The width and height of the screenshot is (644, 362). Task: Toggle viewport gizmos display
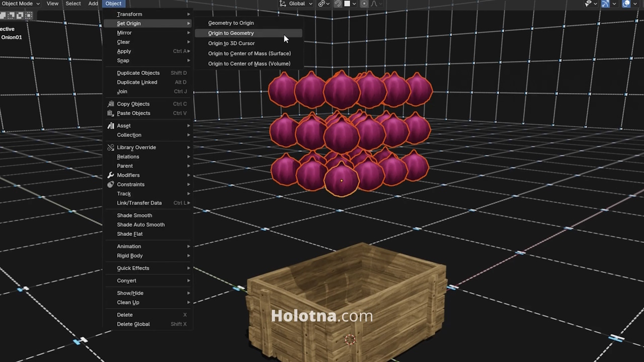point(605,4)
